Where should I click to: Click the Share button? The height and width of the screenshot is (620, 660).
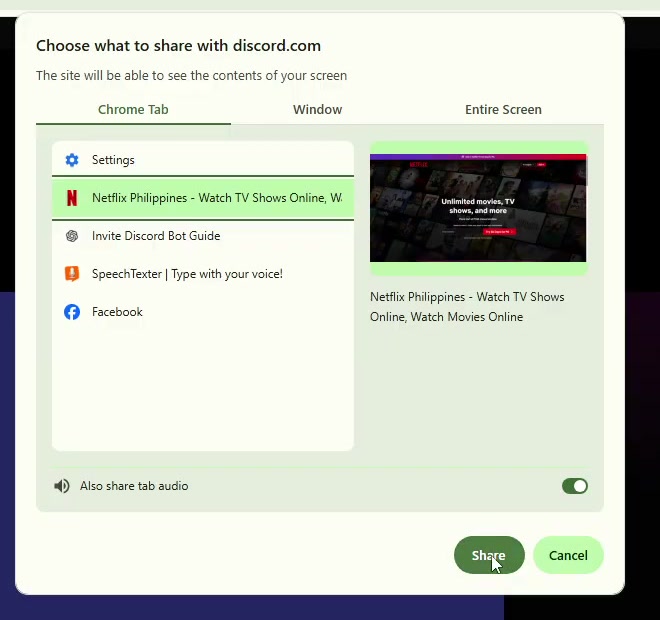point(489,555)
